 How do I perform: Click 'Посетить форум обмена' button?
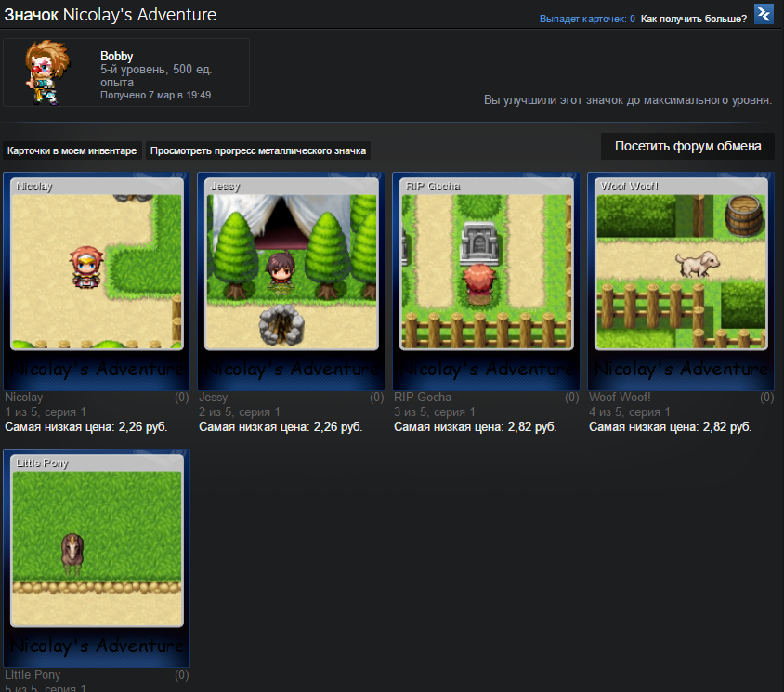[687, 146]
